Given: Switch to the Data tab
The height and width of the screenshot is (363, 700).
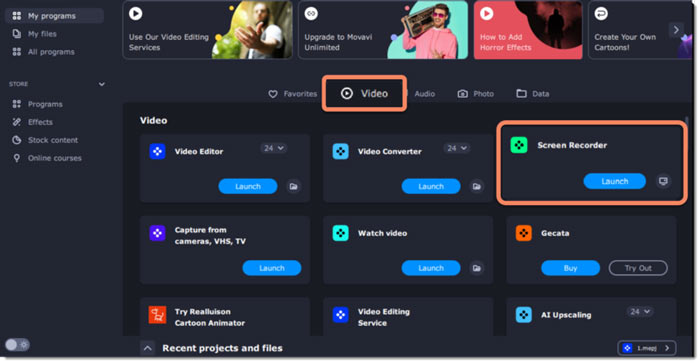Looking at the screenshot, I should pyautogui.click(x=533, y=94).
